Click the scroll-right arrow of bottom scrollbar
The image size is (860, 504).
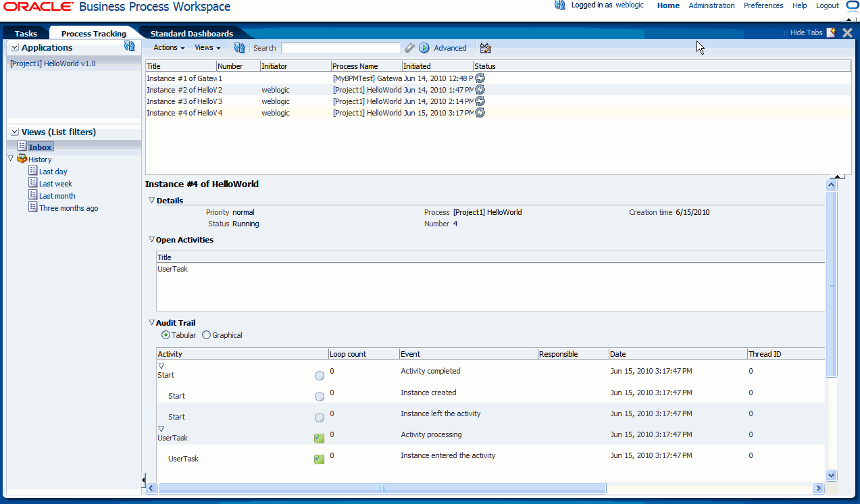[x=819, y=488]
